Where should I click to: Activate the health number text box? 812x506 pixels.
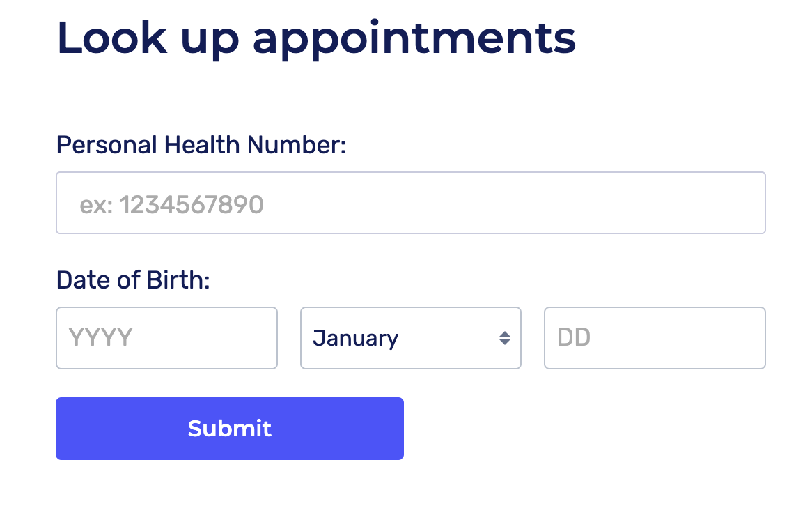coord(410,204)
